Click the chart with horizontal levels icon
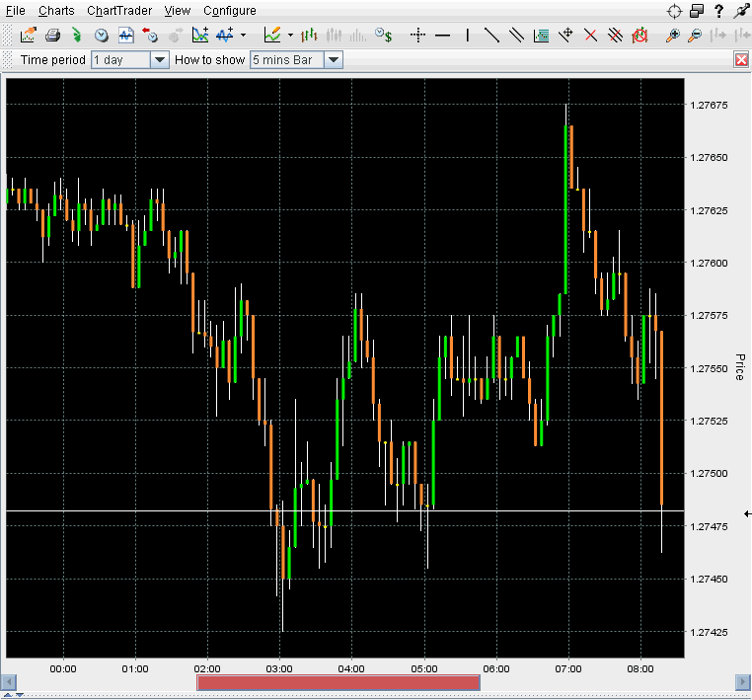This screenshot has width=752, height=700. coord(541,36)
